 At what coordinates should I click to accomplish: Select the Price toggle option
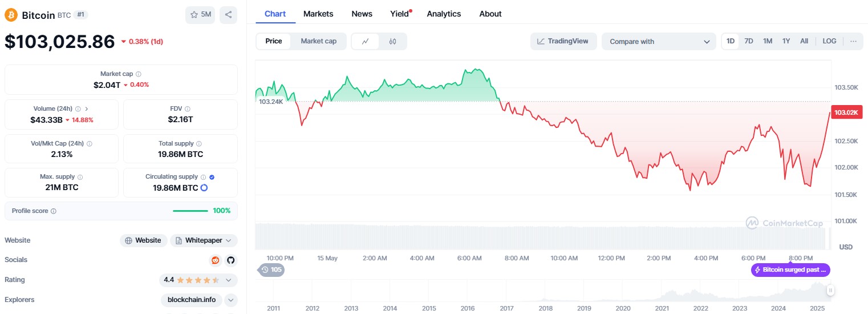pyautogui.click(x=273, y=41)
